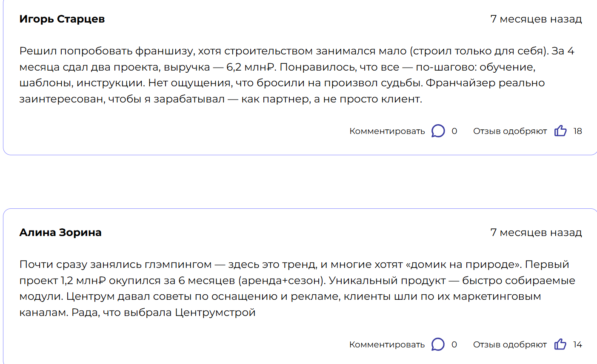Viewport: 597px width, 364px height.
Task: Click "7 месяцев назад" timestamp on Игорь's review
Action: point(536,19)
